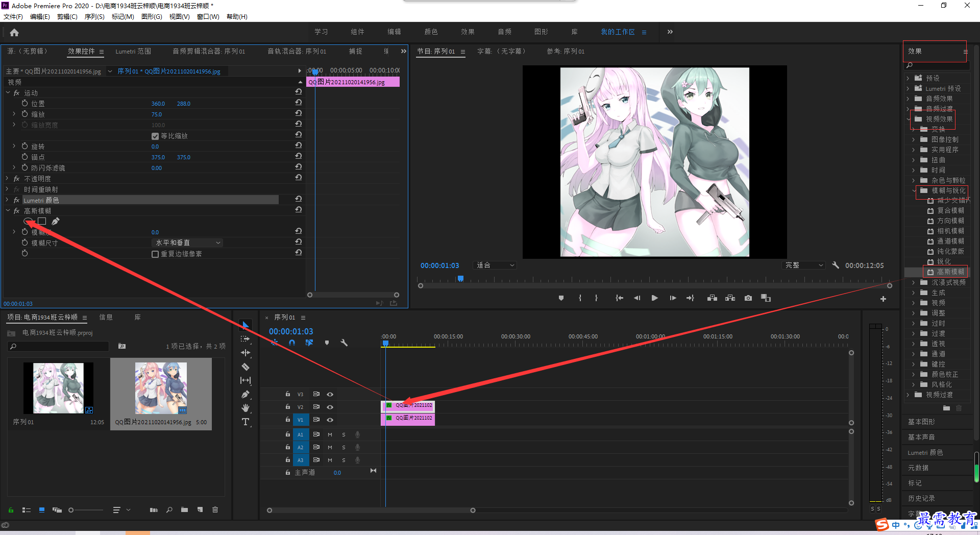Mark In point in program monitor
The image size is (980, 535).
580,298
